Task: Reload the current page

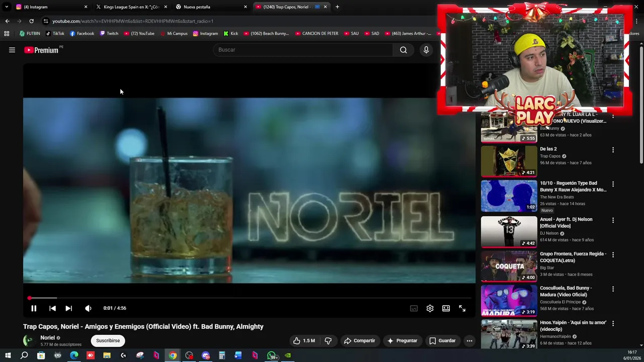Action: (31, 21)
